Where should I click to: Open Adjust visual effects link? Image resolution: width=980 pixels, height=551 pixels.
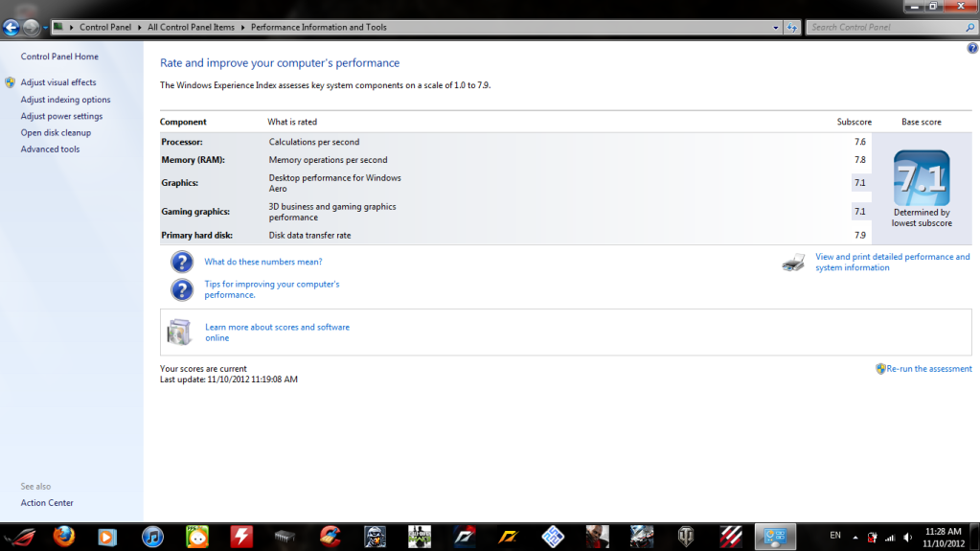pyautogui.click(x=58, y=82)
